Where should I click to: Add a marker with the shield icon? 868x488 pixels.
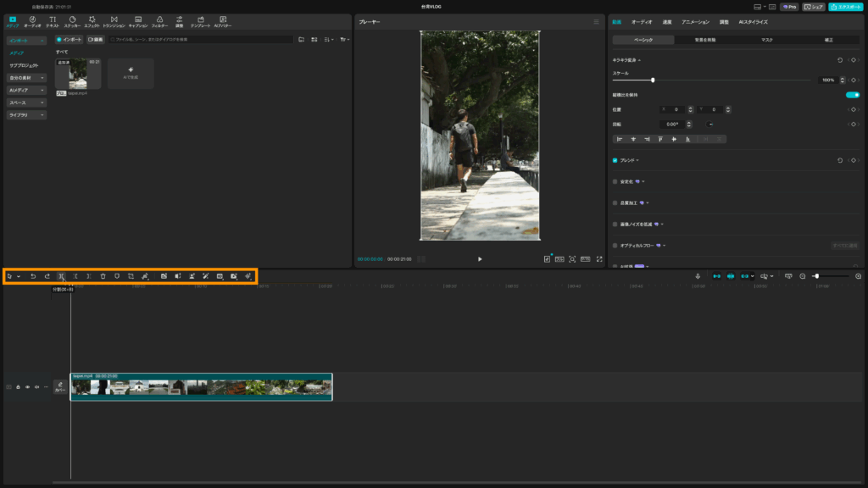coord(117,276)
